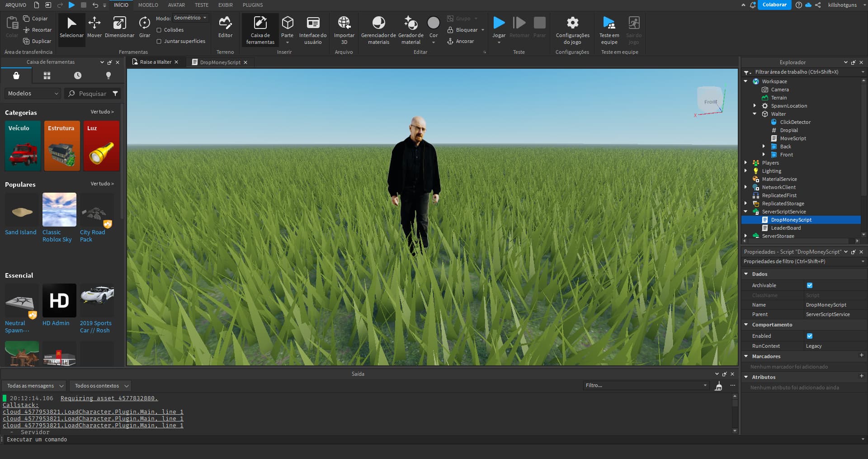Click the Recortar cut button
The height and width of the screenshot is (459, 868).
(37, 30)
